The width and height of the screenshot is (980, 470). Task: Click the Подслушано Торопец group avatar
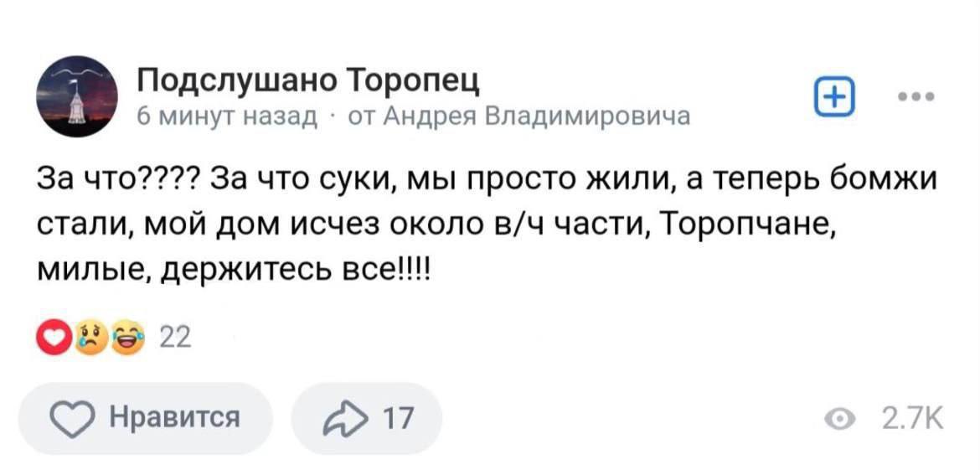click(76, 97)
